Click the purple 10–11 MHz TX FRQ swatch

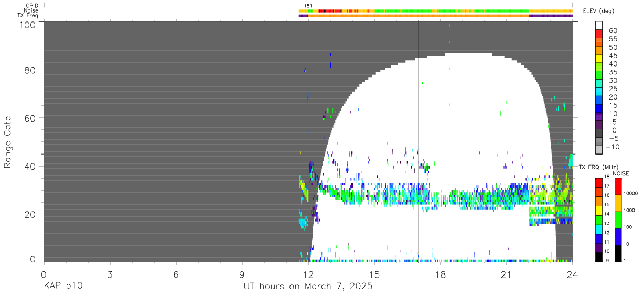(x=599, y=248)
